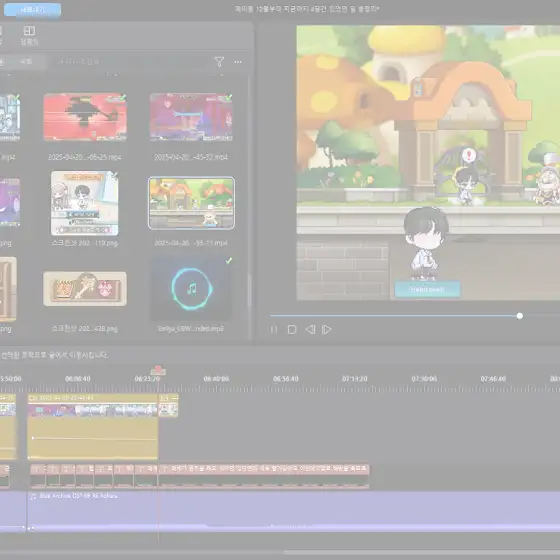Click the preview progress slider handle
Image resolution: width=560 pixels, height=560 pixels.
[520, 316]
